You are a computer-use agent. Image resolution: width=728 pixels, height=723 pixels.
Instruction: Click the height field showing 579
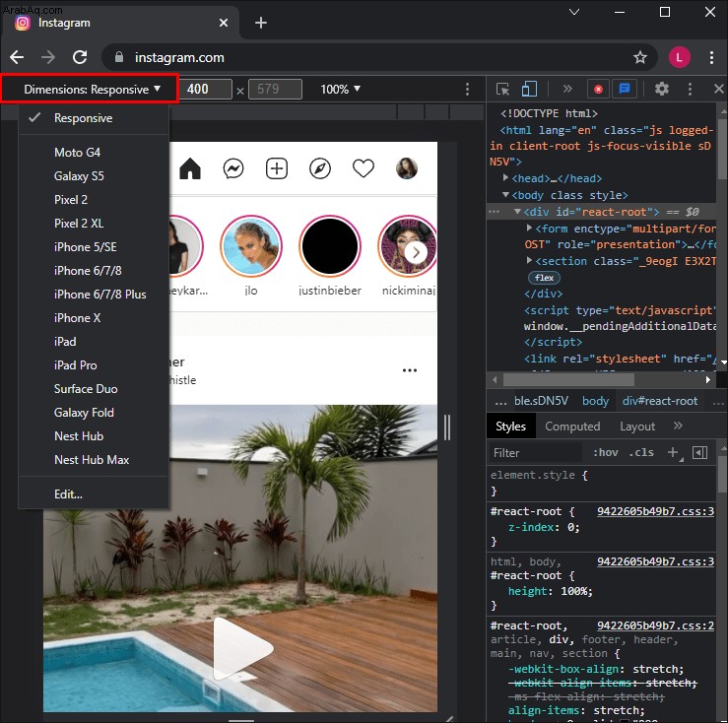point(275,89)
